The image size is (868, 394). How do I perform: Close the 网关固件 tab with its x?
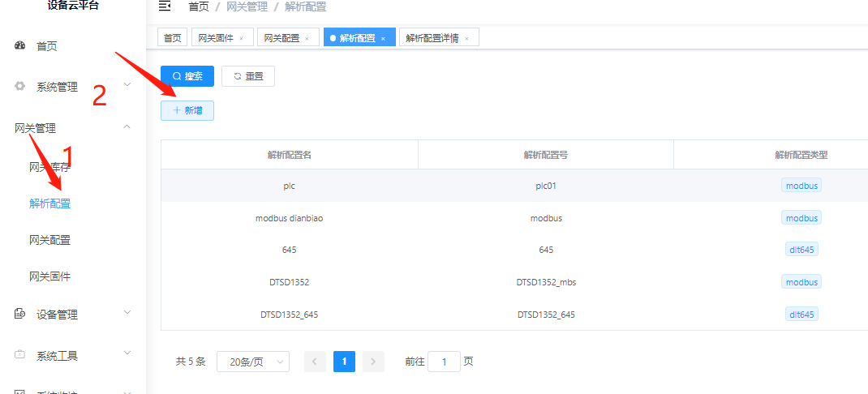[241, 38]
